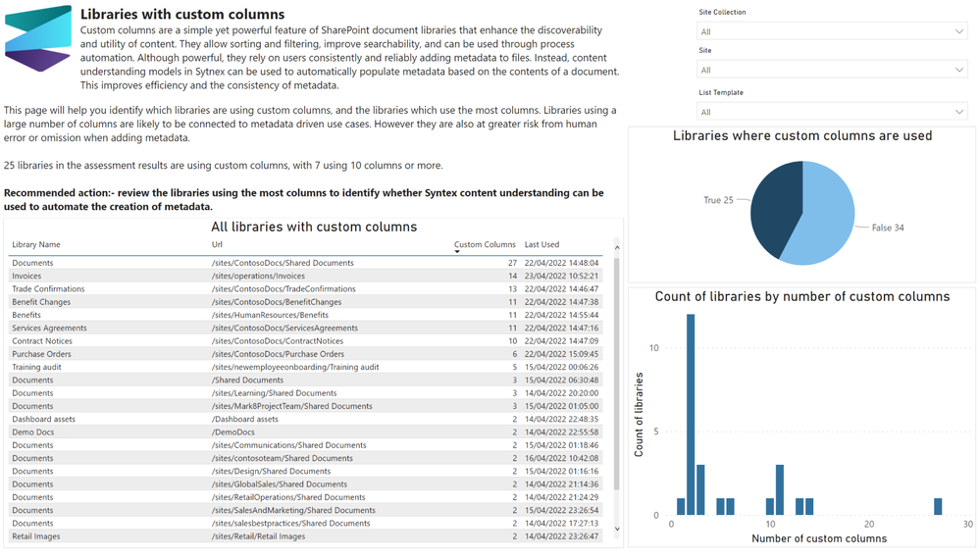Sort table by Library Name header
Viewport: 980px width, 559px height.
[x=36, y=245]
